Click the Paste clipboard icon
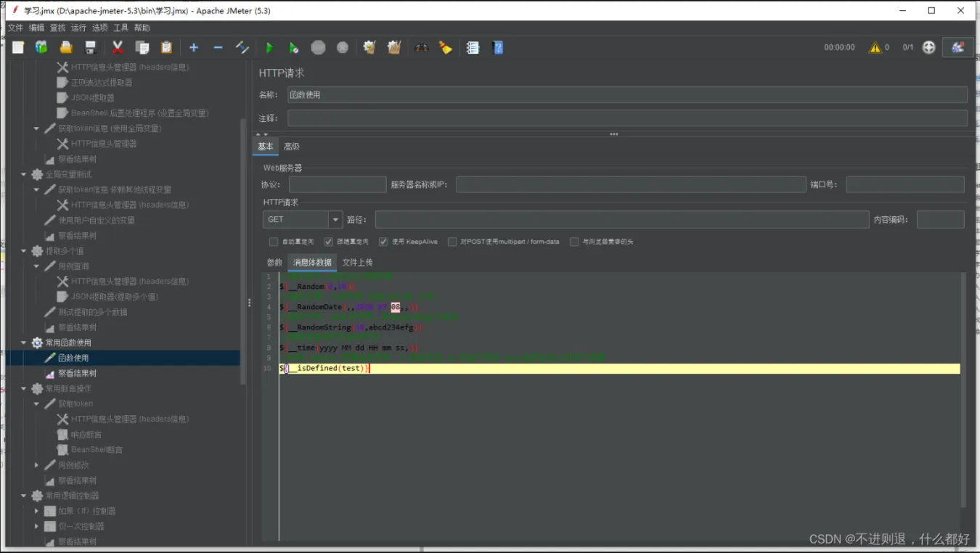 [x=166, y=47]
